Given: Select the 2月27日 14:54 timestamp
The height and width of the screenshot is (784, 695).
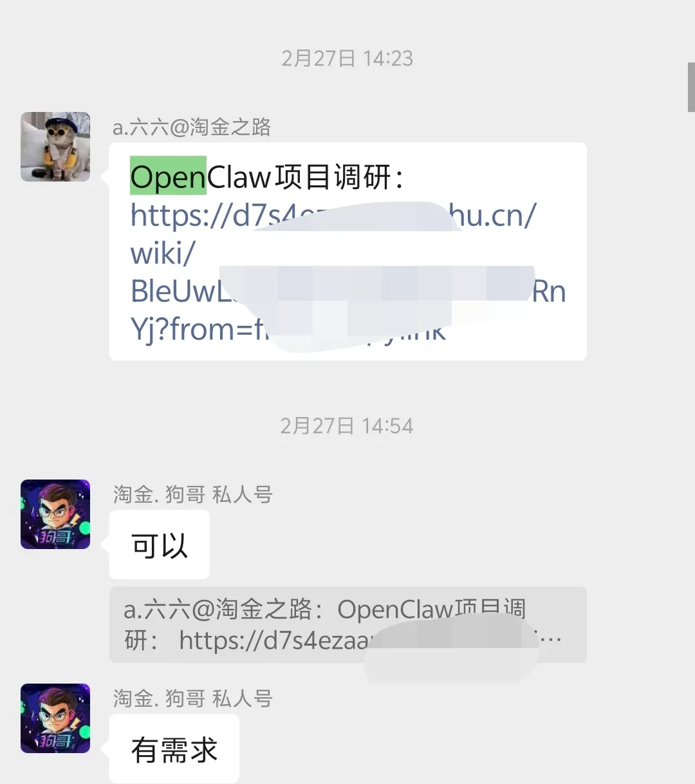Looking at the screenshot, I should [x=347, y=426].
